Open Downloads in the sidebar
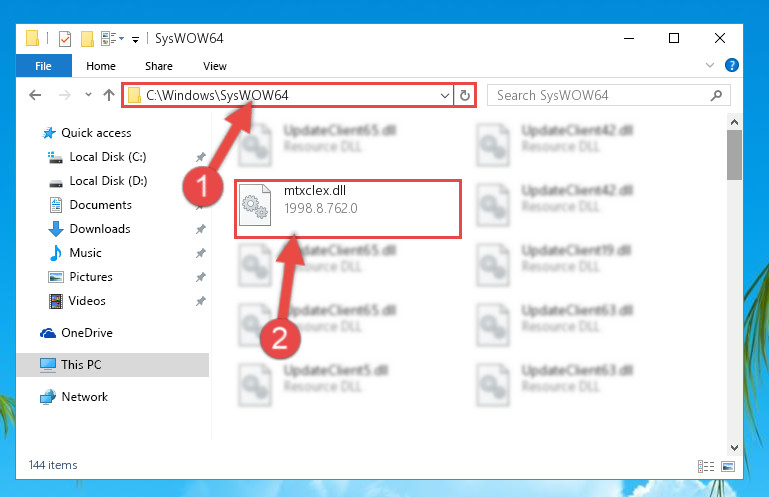The width and height of the screenshot is (769, 497). (x=100, y=229)
